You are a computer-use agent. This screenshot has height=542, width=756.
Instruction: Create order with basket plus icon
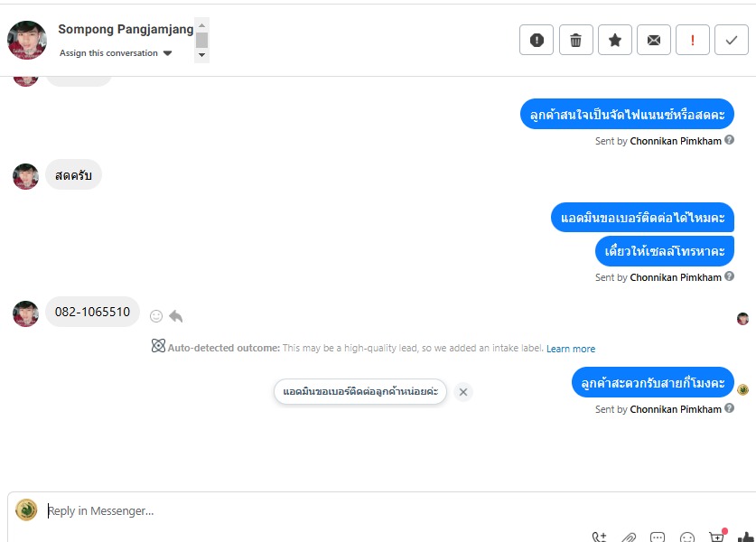[717, 537]
